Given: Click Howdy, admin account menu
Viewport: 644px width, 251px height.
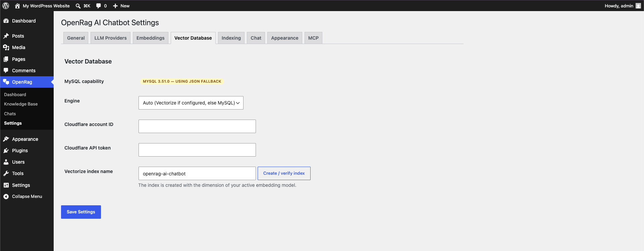Looking at the screenshot, I should coord(619,6).
